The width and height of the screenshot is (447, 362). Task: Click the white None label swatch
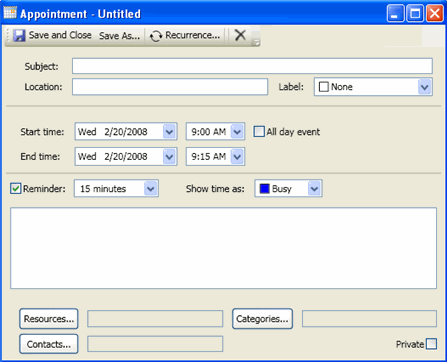click(x=324, y=87)
